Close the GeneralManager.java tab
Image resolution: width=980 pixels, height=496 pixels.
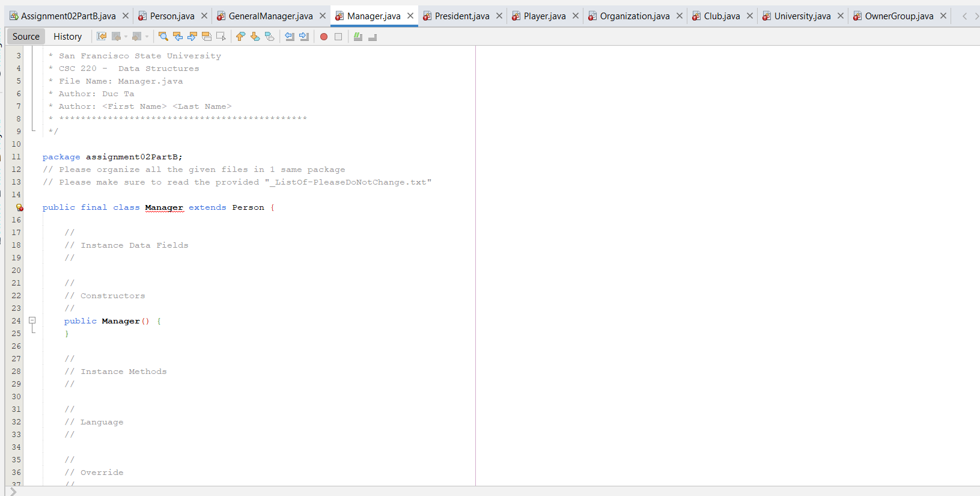coord(323,16)
